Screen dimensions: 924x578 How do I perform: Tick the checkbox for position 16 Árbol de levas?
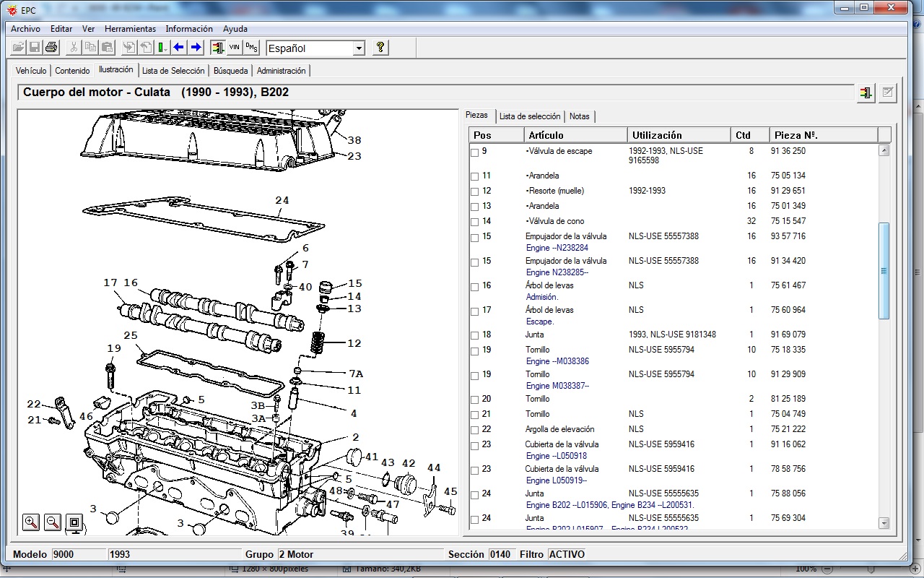click(x=474, y=286)
